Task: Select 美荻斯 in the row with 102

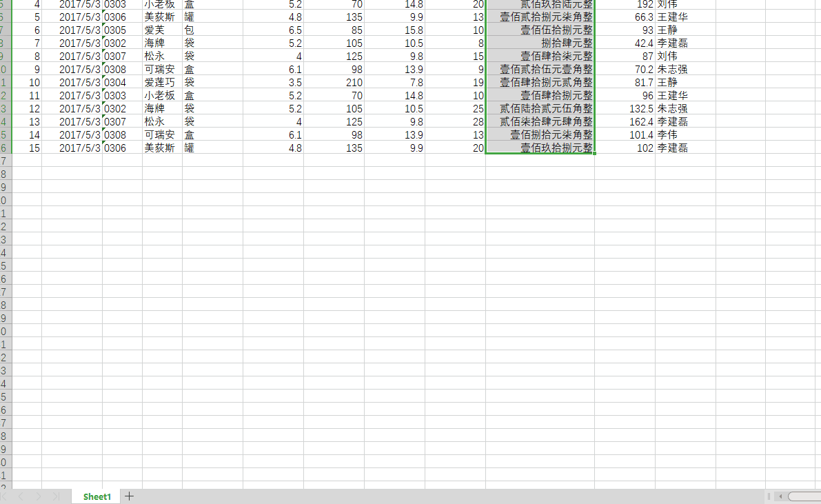Action: click(162, 148)
